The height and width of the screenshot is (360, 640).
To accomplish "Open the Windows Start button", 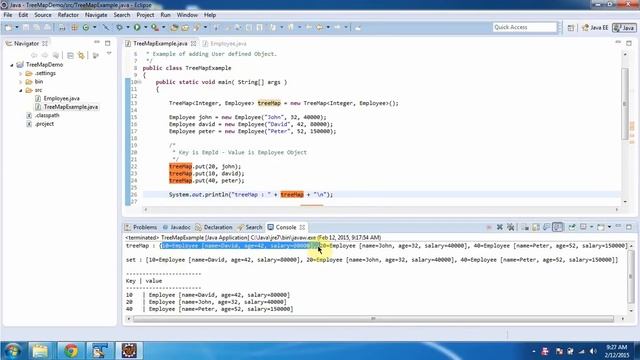I will pos(12,351).
